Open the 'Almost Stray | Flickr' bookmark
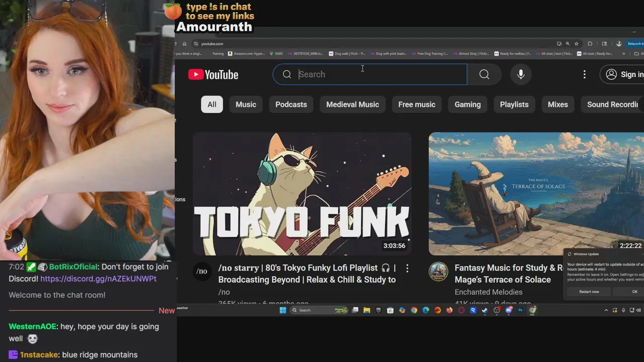This screenshot has width=644, height=362. (470, 53)
